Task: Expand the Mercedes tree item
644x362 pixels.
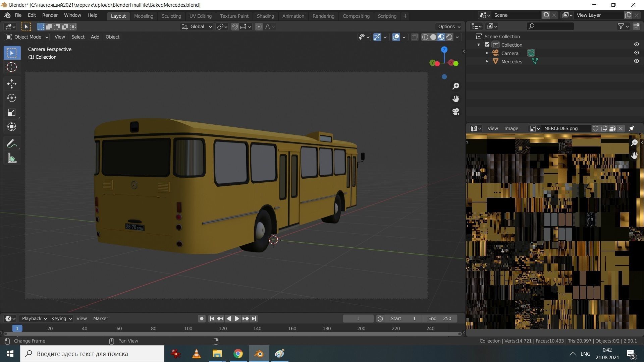Action: (x=487, y=61)
